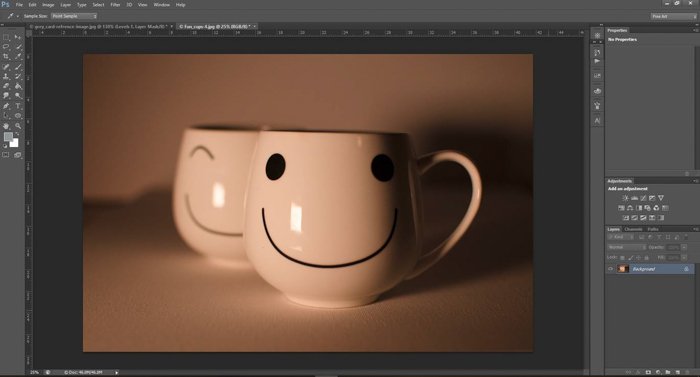Open the workspace switcher dropdown
700x377 pixels.
[673, 17]
